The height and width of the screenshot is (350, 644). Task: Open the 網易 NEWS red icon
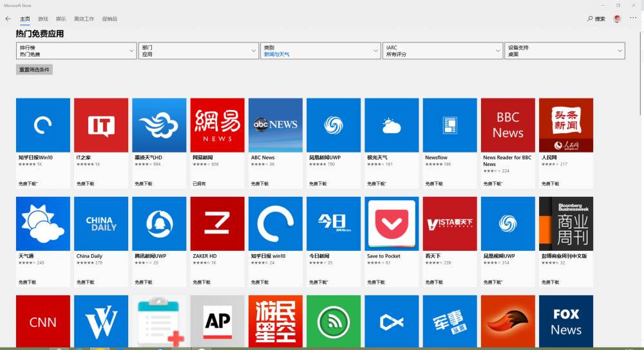217,125
